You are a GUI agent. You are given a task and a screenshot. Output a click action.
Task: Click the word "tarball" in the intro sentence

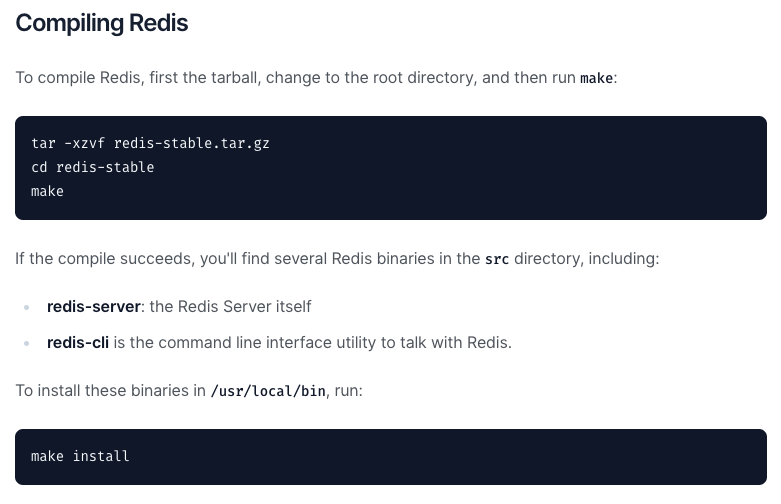point(233,78)
